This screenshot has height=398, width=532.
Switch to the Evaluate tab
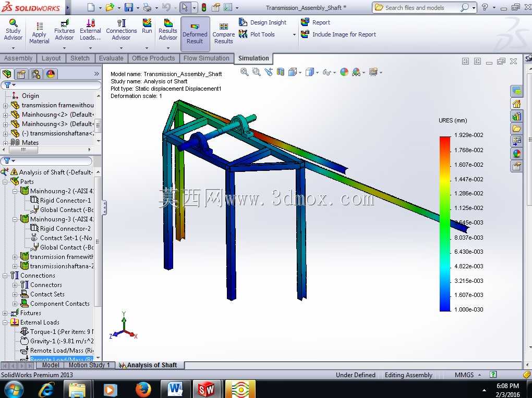pos(111,58)
